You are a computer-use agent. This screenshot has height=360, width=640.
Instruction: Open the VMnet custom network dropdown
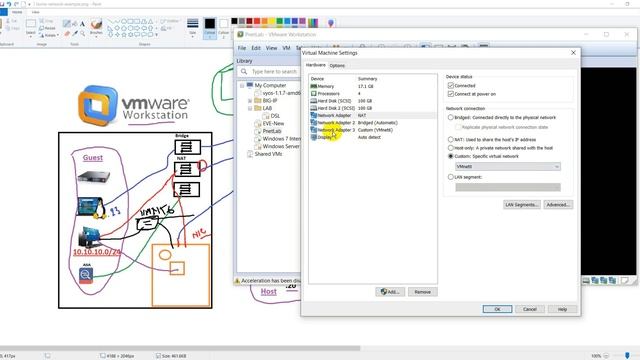point(508,167)
